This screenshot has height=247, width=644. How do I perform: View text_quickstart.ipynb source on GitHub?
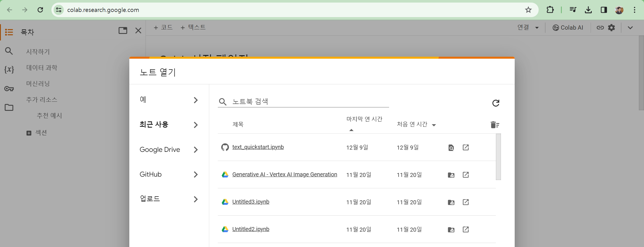[451, 148]
